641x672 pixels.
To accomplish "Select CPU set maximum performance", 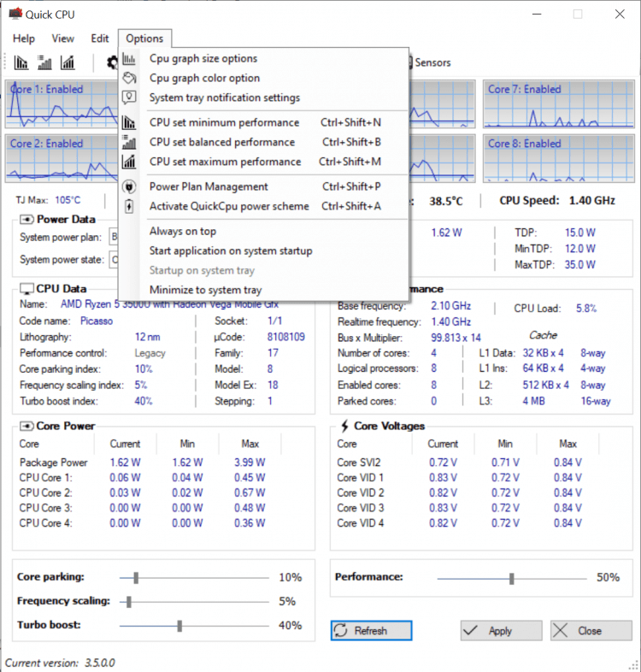I will pos(225,162).
